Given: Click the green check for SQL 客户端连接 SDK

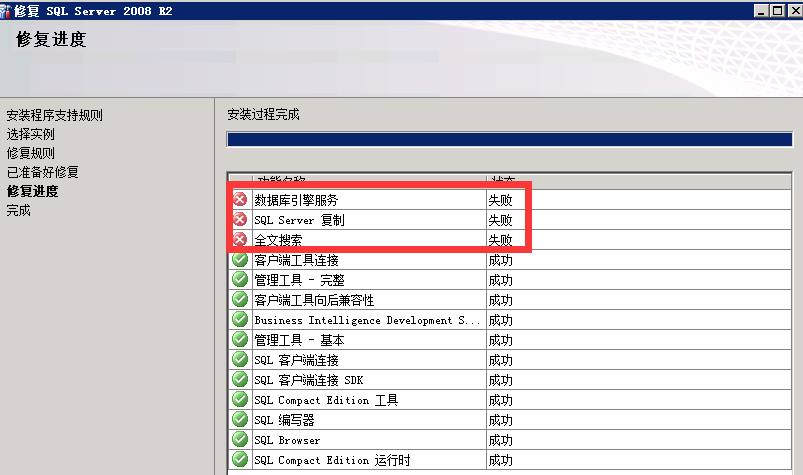Looking at the screenshot, I should click(240, 379).
